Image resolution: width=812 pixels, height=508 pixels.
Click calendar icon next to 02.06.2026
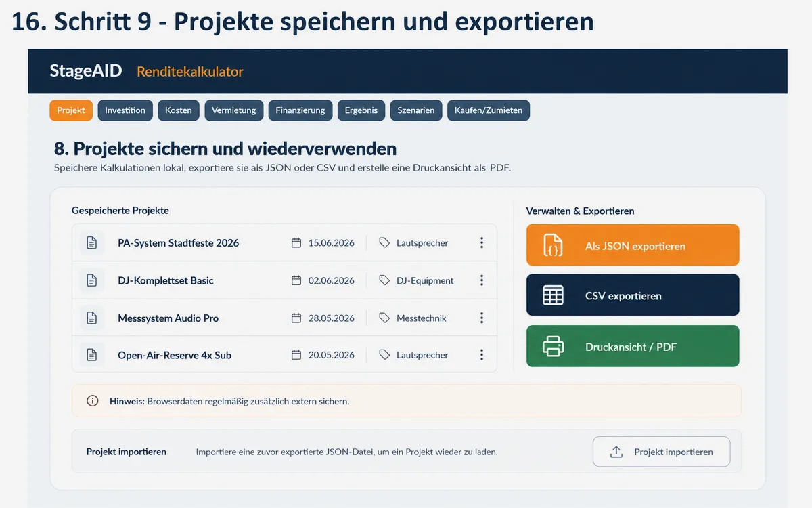pyautogui.click(x=296, y=280)
